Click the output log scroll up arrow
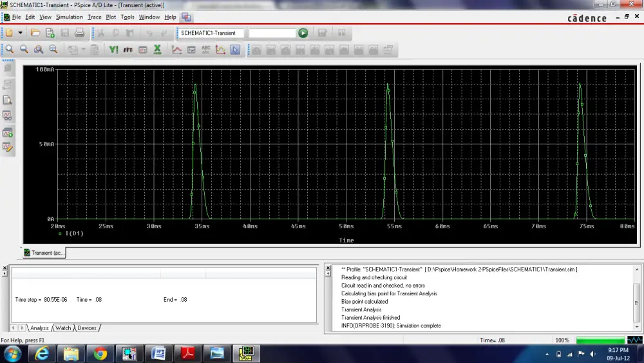The height and width of the screenshot is (363, 644). click(x=637, y=270)
